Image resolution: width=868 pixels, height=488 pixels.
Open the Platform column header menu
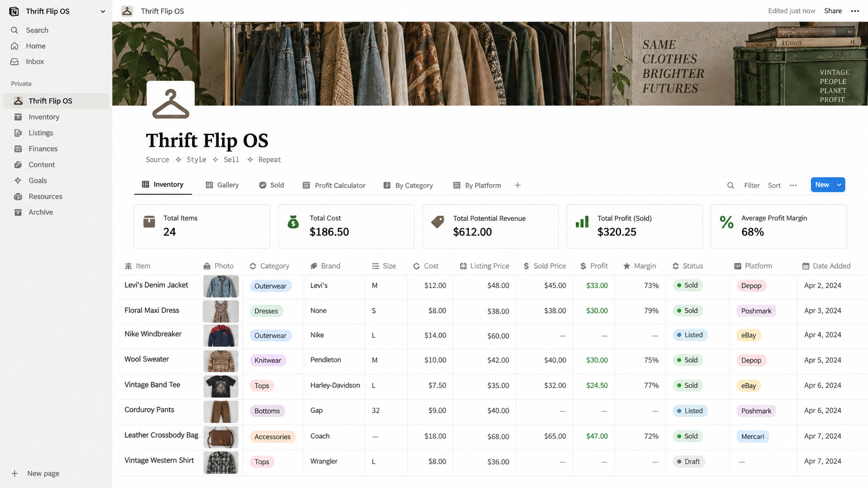click(x=753, y=266)
